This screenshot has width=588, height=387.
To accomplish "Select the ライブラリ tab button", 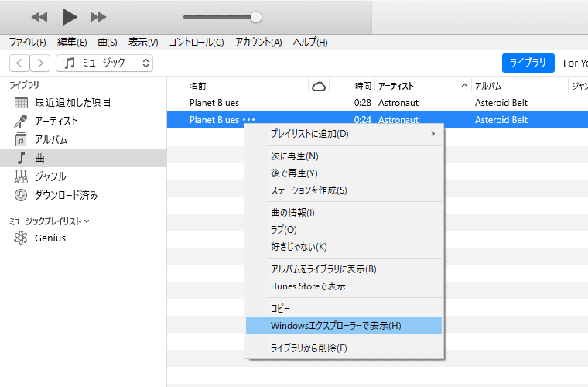I will pyautogui.click(x=528, y=63).
